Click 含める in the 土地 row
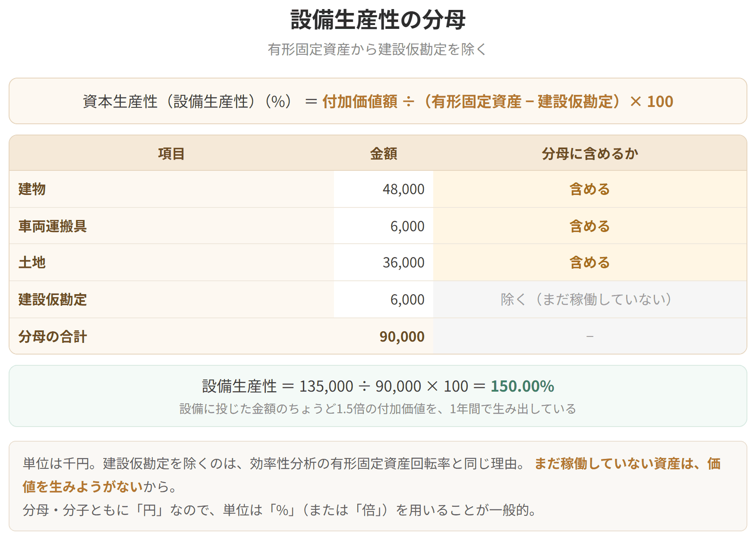756x540 pixels. (x=590, y=262)
